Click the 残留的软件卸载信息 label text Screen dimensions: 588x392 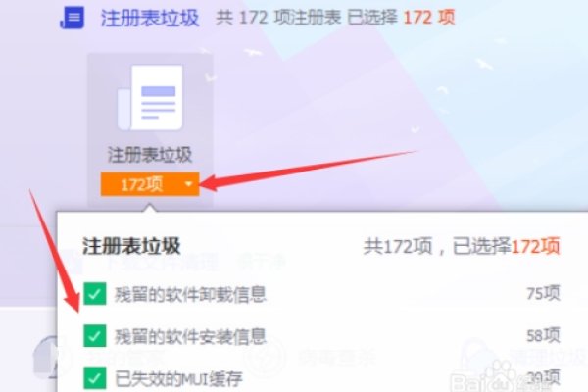[190, 294]
